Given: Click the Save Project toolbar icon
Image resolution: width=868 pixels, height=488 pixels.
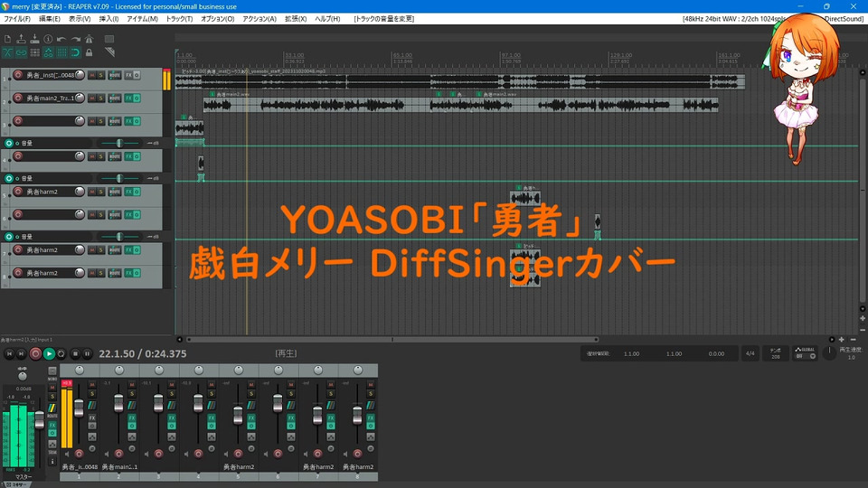Looking at the screenshot, I should tap(34, 39).
